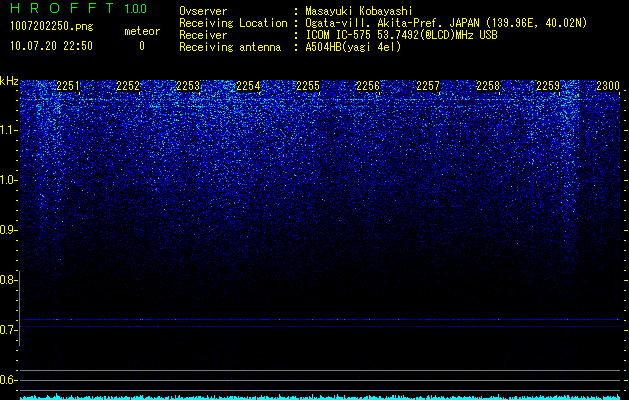The image size is (629, 400).
Task: Click the Ovserver field label
Action: pos(203,11)
